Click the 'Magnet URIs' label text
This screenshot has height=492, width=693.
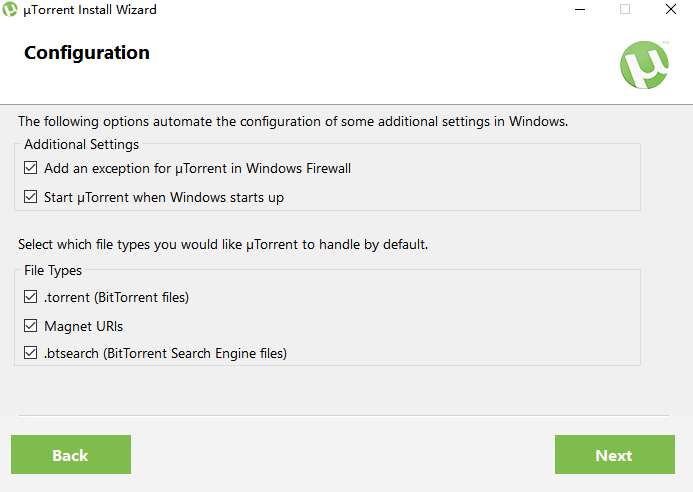(84, 326)
